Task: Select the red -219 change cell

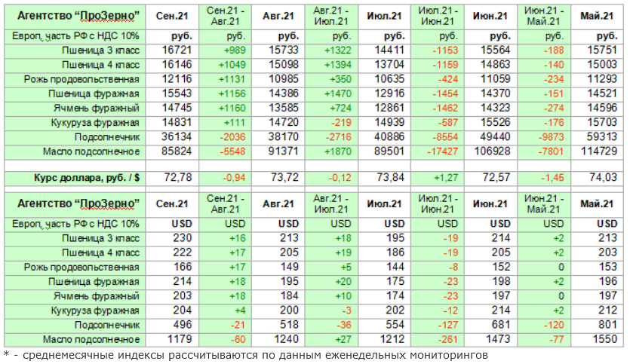Action: pyautogui.click(x=331, y=123)
